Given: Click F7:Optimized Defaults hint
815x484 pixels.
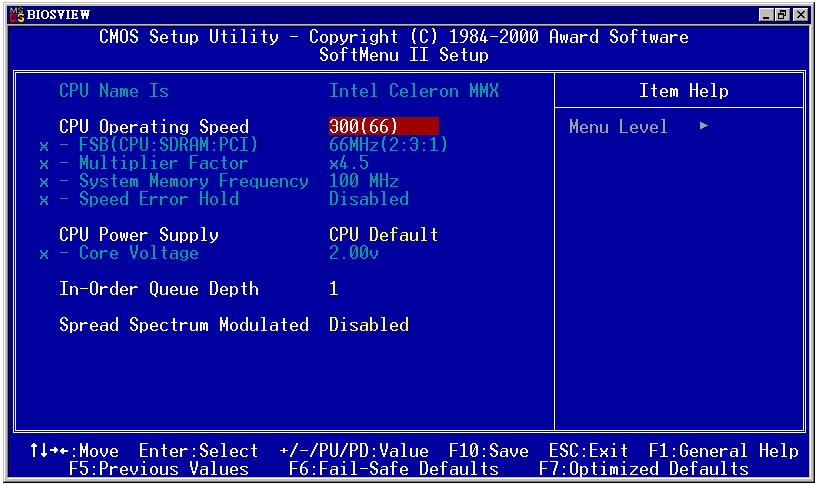Looking at the screenshot, I should [643, 469].
